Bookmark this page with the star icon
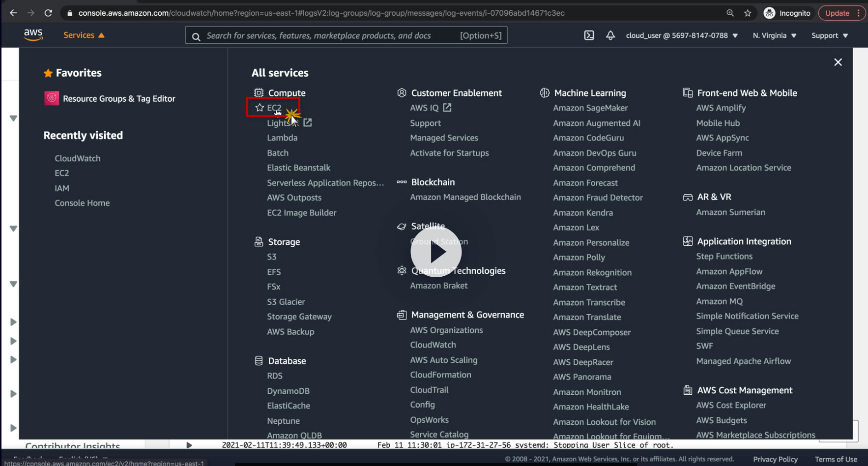 coord(748,13)
